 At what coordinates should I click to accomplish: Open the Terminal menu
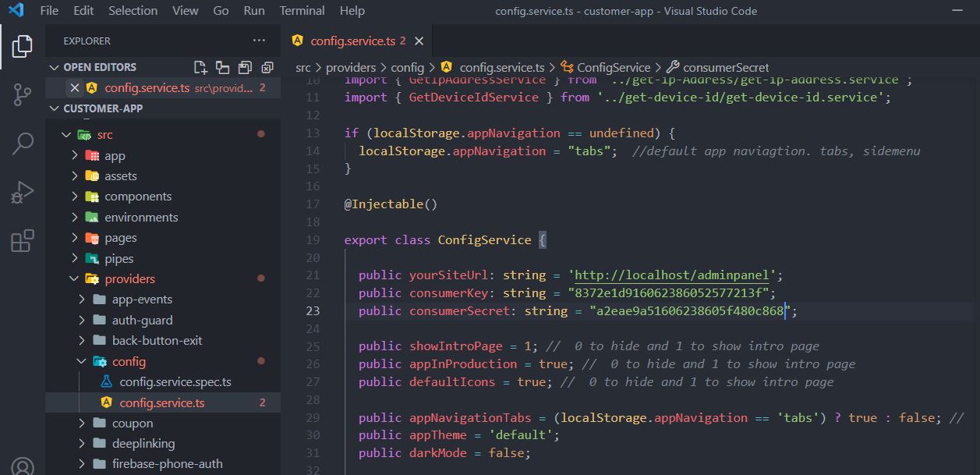coord(302,11)
